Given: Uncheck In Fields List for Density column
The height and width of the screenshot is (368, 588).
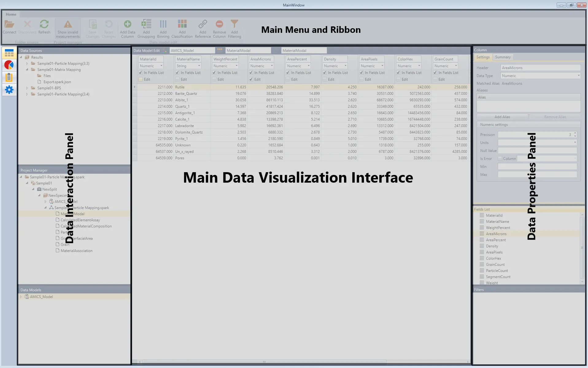Looking at the screenshot, I should click(325, 73).
